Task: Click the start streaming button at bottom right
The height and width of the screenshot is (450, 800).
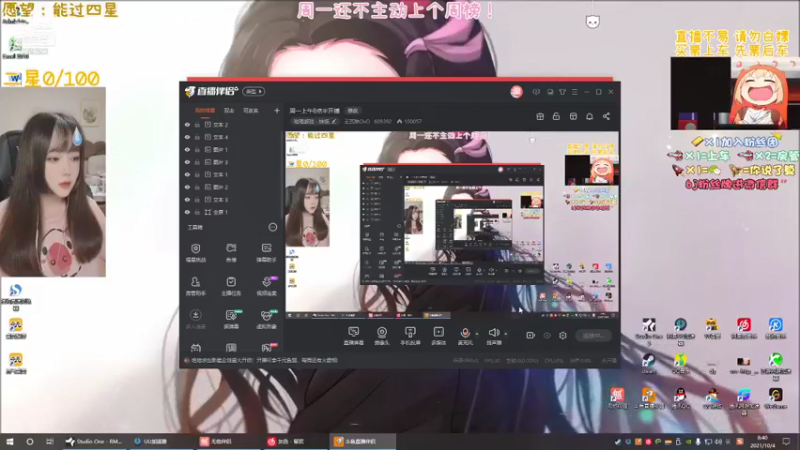Action: (x=593, y=336)
